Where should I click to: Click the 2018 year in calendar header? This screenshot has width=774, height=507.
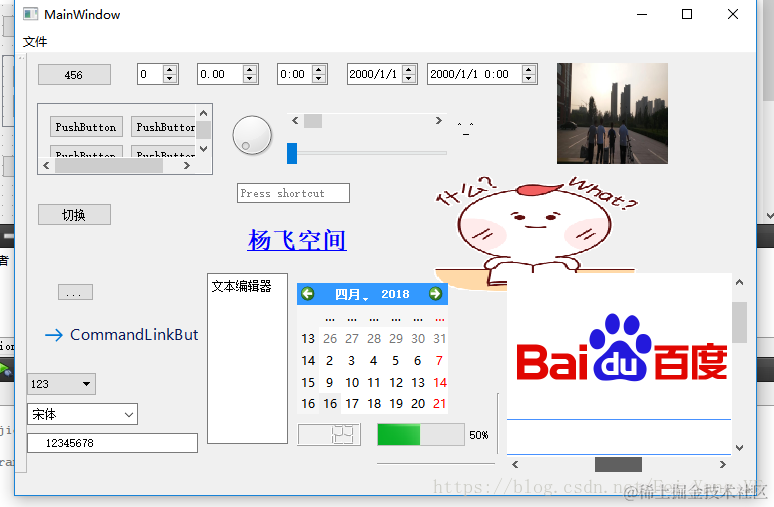pos(395,294)
